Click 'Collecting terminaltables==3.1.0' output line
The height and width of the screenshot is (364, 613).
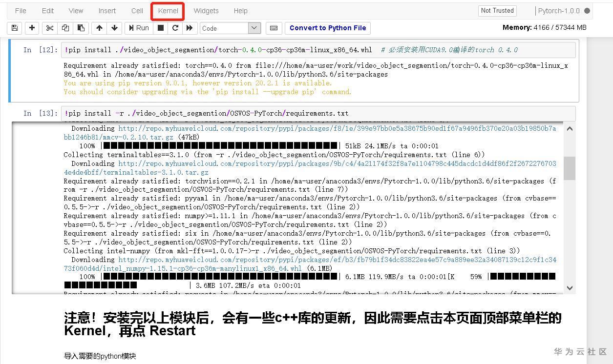tap(274, 155)
